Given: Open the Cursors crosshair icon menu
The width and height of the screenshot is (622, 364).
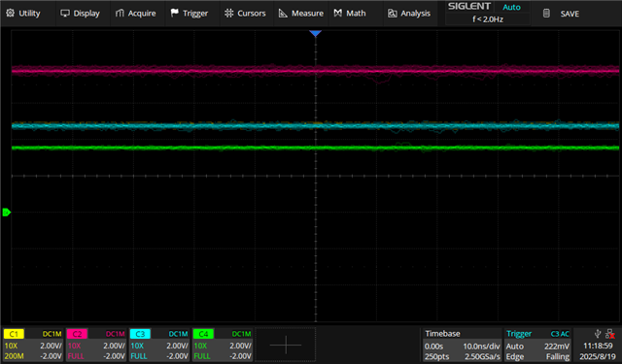Looking at the screenshot, I should [x=229, y=13].
